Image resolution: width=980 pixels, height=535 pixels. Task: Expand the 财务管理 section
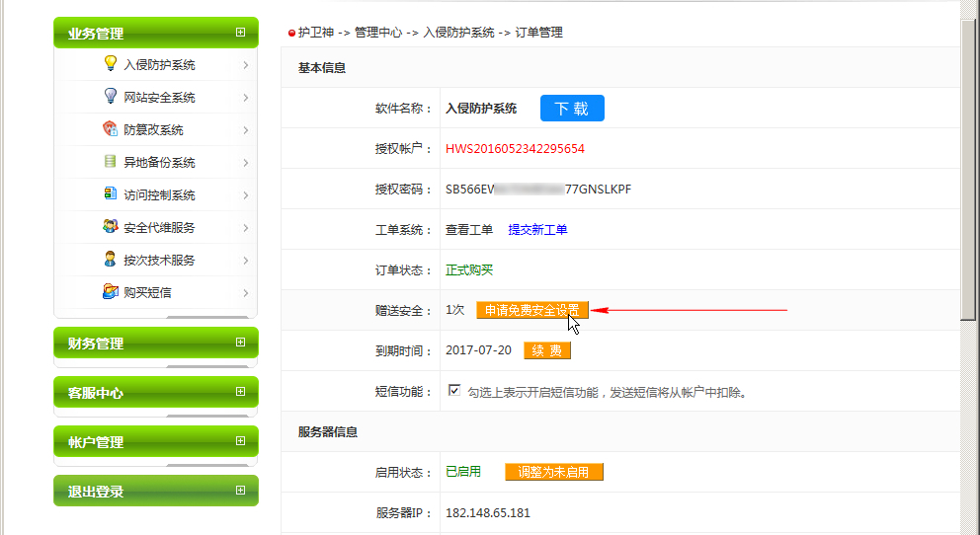point(155,343)
